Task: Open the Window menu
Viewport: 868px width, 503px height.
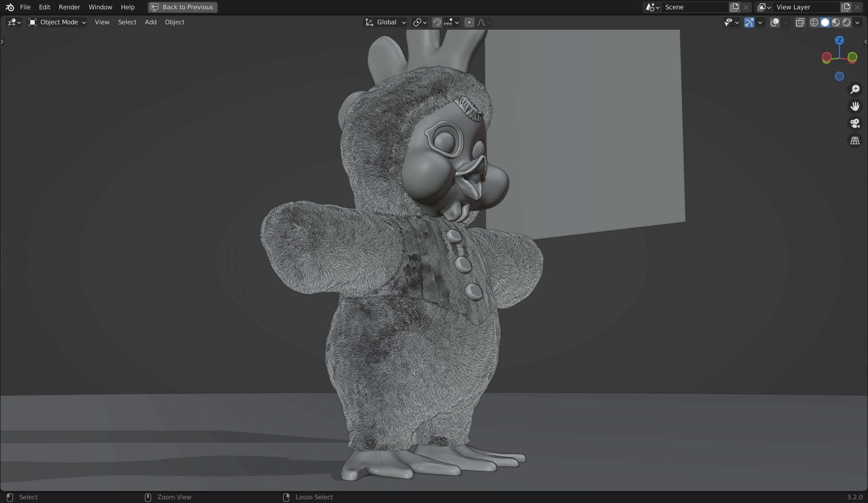Action: 100,7
